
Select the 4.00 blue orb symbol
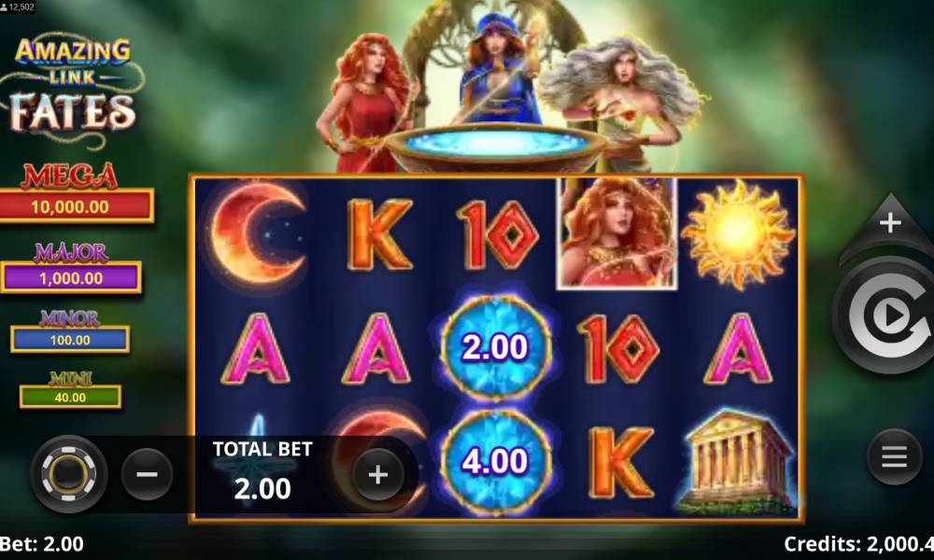[496, 461]
